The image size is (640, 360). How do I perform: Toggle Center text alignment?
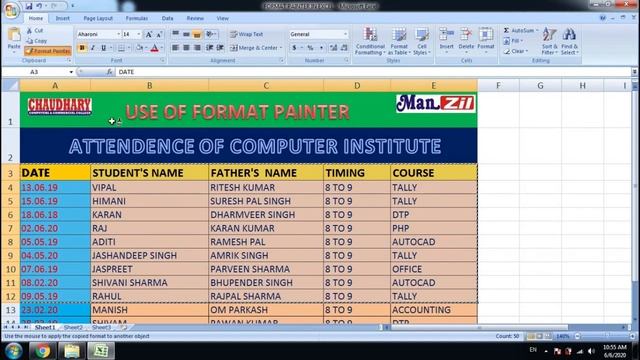pyautogui.click(x=186, y=48)
